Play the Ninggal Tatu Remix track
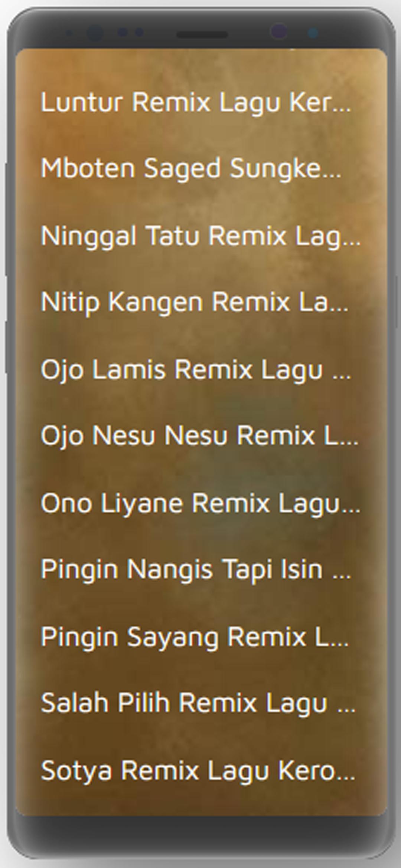This screenshot has height=868, width=401. [201, 236]
